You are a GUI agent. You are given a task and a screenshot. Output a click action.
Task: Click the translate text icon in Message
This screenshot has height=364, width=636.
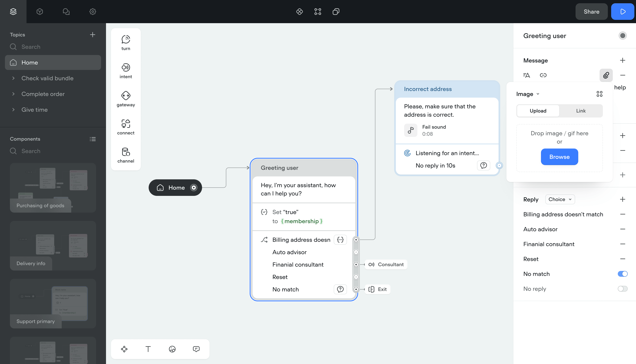(526, 75)
